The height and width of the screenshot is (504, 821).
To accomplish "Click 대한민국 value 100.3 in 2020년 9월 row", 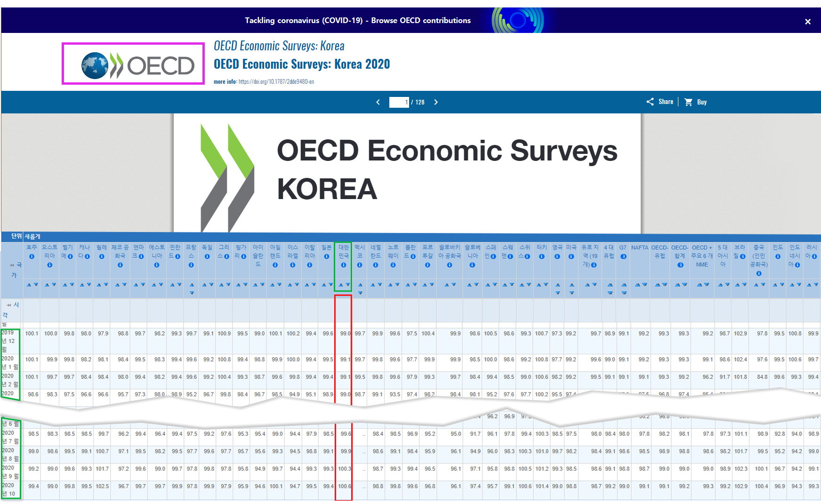I will [344, 469].
